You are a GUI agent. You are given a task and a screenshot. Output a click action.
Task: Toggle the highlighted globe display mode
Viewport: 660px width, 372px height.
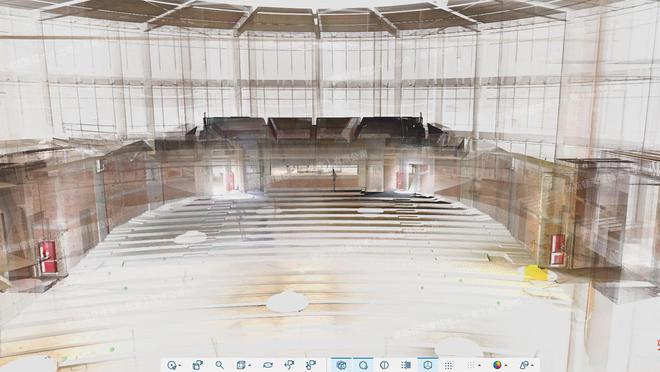point(342,365)
